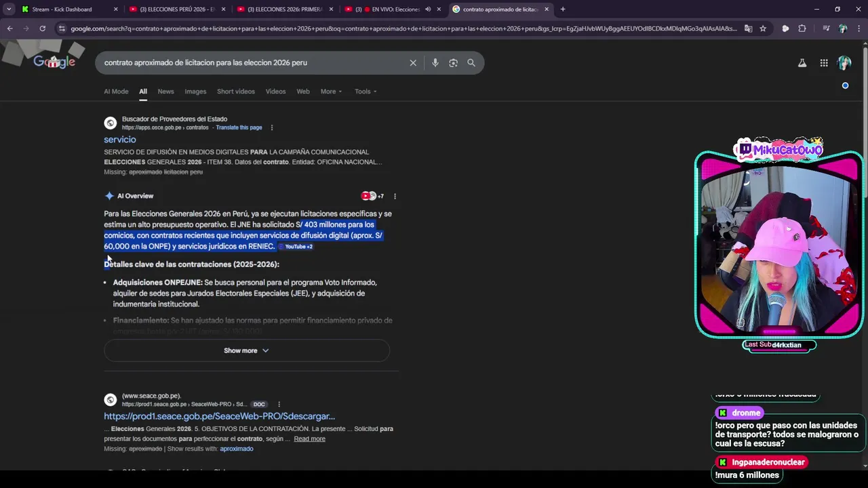
Task: Select the Web results tab
Action: point(303,91)
